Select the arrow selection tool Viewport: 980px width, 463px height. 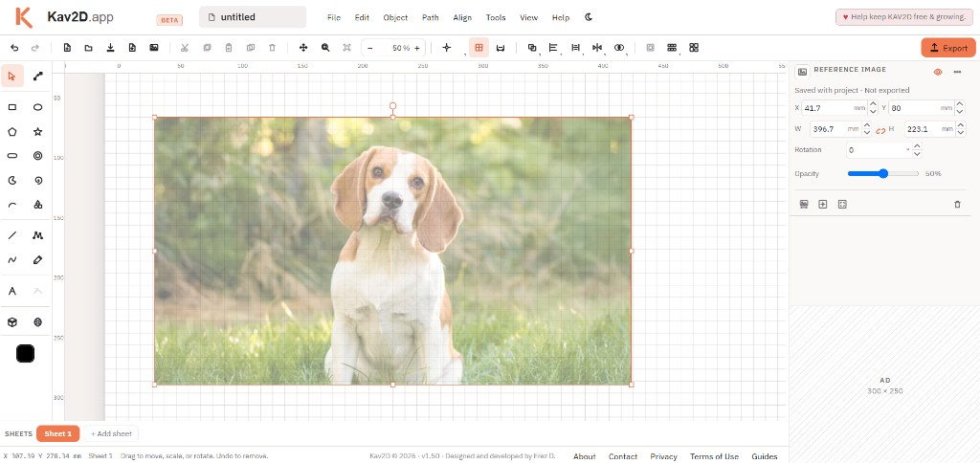[11, 77]
